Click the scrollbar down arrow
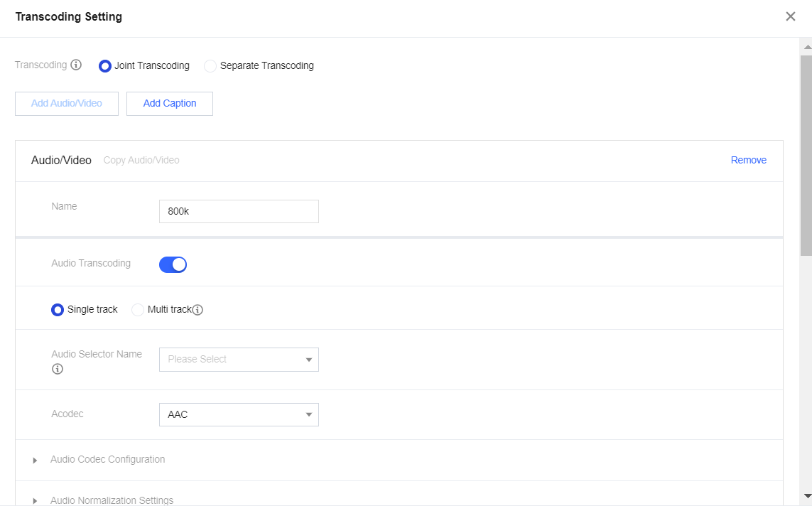Viewport: 812px width, 511px height. click(806, 495)
